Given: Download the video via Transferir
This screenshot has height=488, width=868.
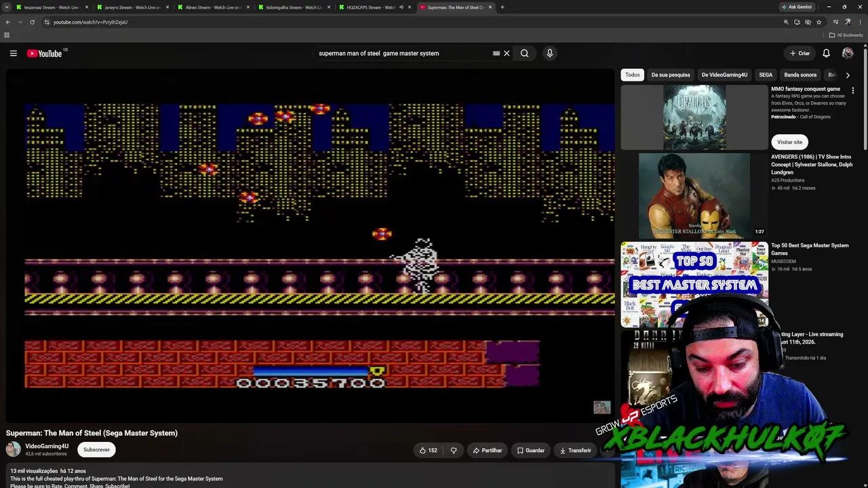Looking at the screenshot, I should 575,450.
